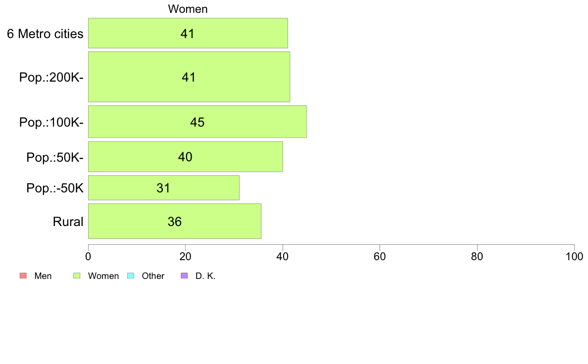Viewport: 588px width, 364px height.
Task: Click the 6 Metro cities axis label
Action: (x=45, y=34)
